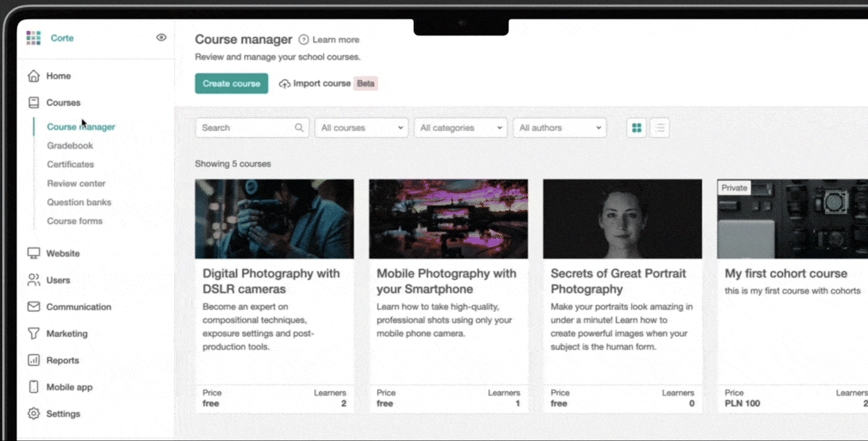Select the Home icon in the sidebar
868x441 pixels.
click(34, 76)
